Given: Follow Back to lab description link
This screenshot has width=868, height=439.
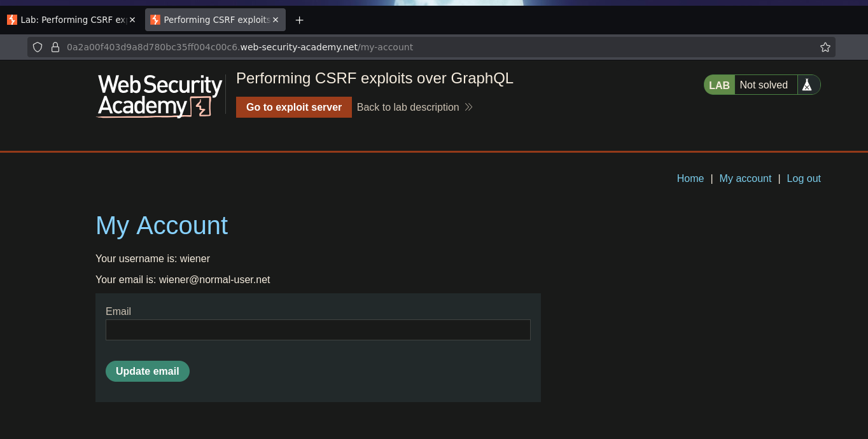Looking at the screenshot, I should (x=408, y=107).
